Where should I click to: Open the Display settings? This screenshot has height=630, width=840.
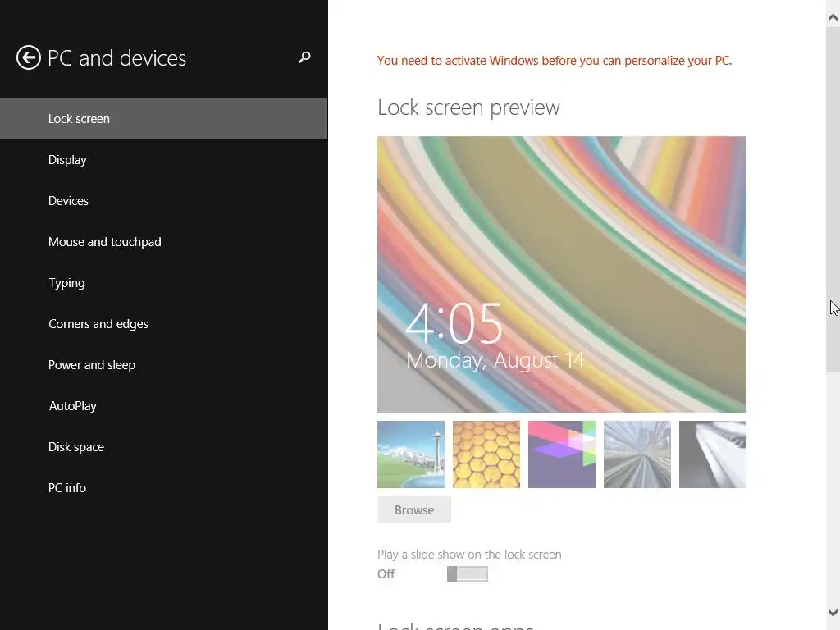[x=67, y=160]
